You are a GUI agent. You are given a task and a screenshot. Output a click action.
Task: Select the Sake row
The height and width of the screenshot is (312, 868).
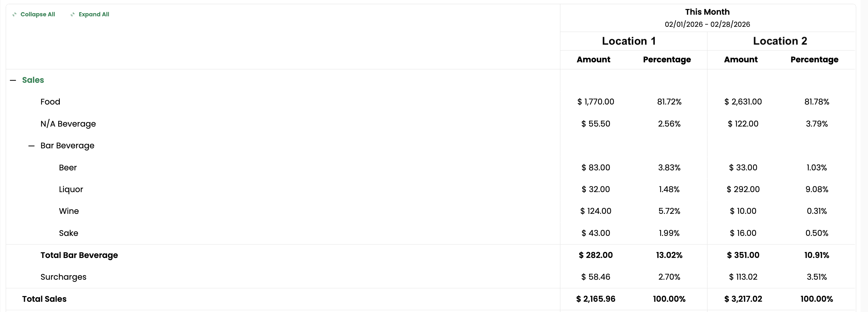tap(69, 233)
